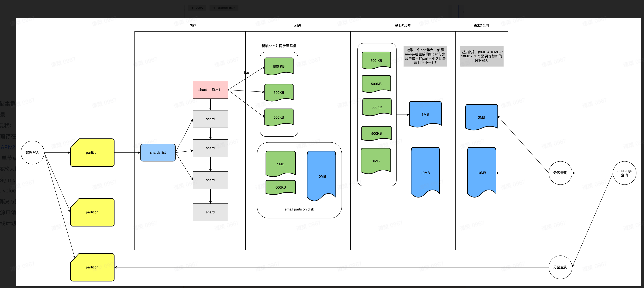The image size is (644, 288).
Task: Select the bottommost gray shard box
Action: pos(210,212)
